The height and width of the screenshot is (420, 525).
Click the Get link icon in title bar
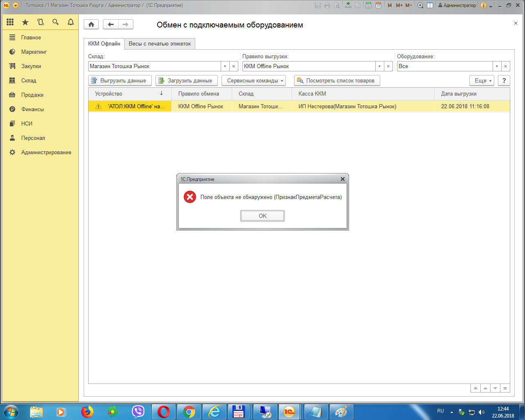pyautogui.click(x=348, y=5)
